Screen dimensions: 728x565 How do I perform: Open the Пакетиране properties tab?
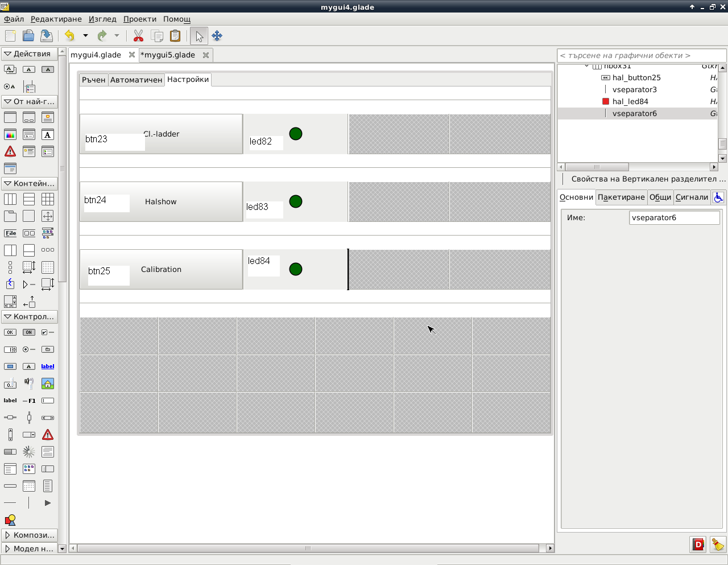pos(621,197)
